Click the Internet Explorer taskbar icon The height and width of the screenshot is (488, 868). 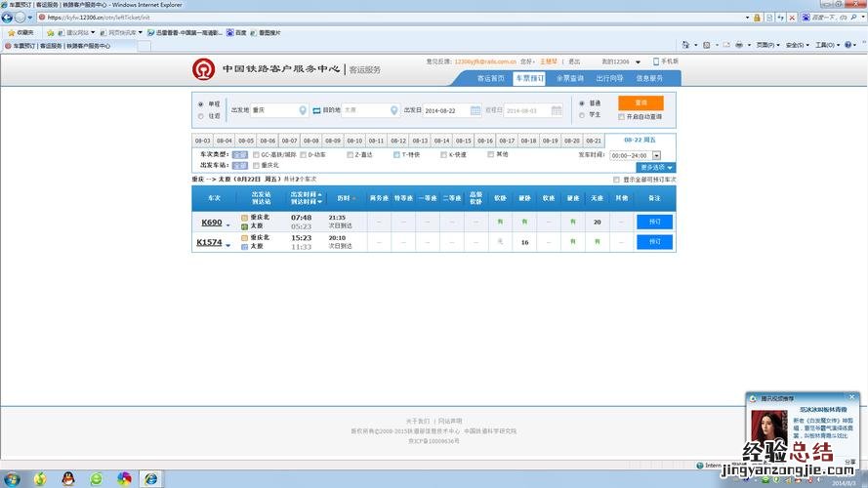(151, 478)
